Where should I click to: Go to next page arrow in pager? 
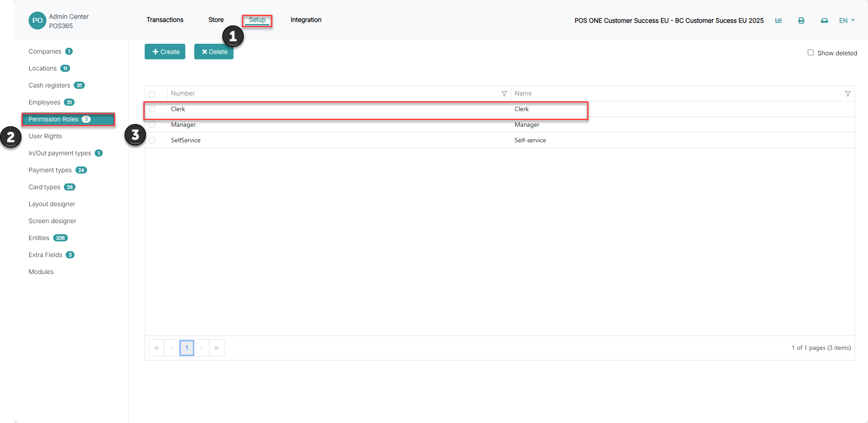click(202, 348)
